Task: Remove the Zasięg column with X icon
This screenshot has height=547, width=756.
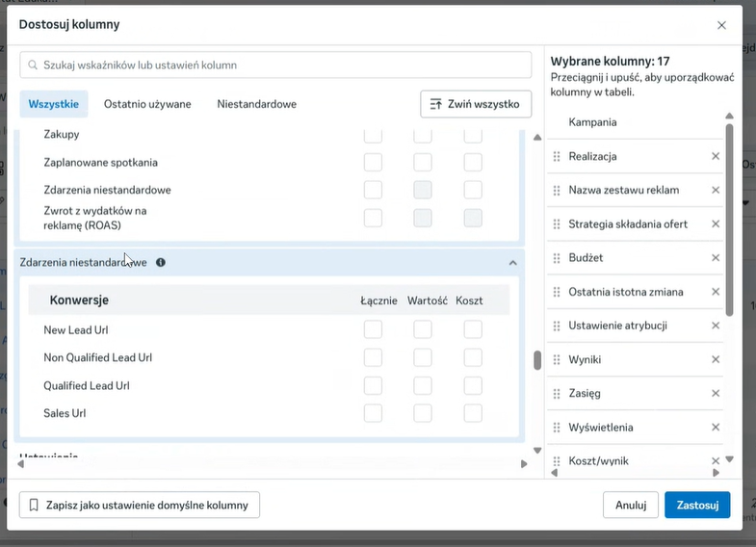Action: click(716, 393)
